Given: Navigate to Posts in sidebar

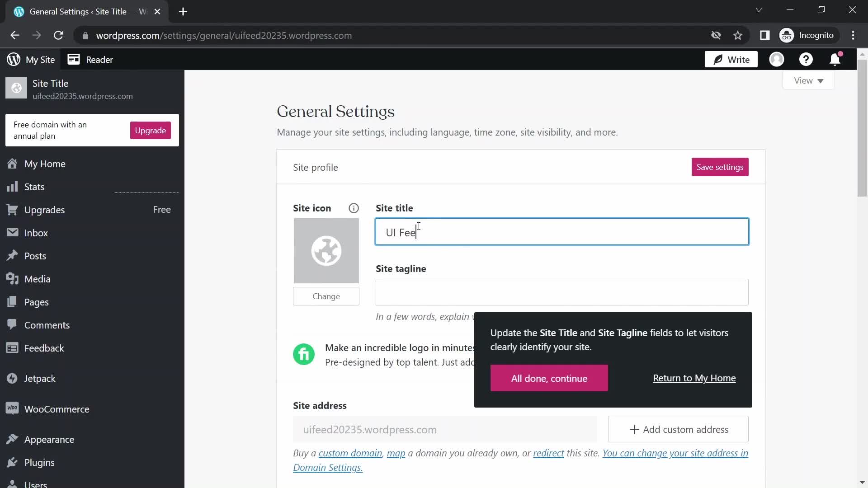Looking at the screenshot, I should click(x=35, y=256).
